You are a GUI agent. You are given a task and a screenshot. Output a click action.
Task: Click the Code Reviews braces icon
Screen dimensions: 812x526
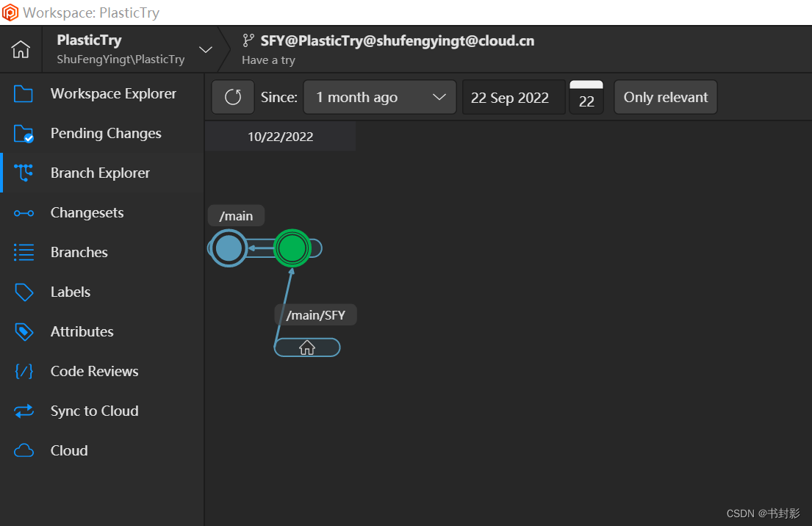24,371
